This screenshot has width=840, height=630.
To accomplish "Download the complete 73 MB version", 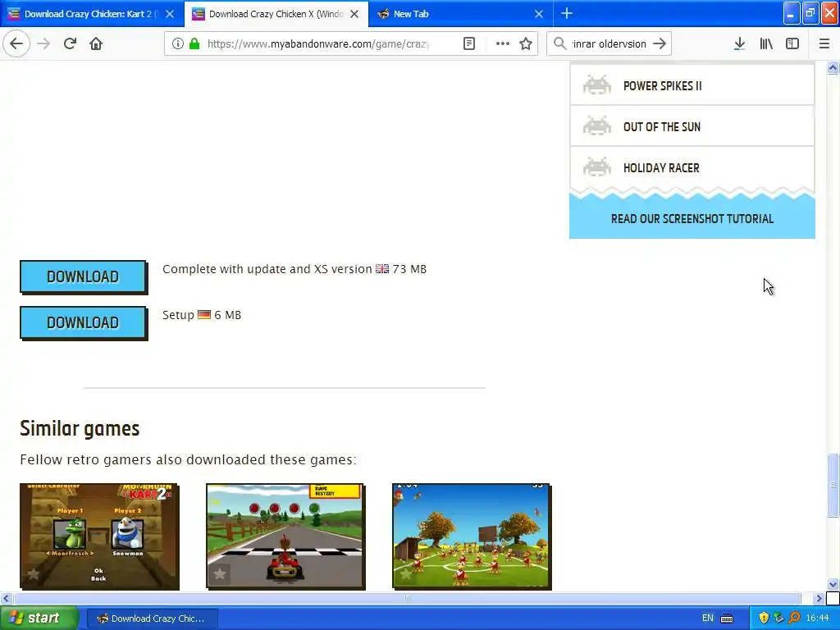I will [x=83, y=276].
